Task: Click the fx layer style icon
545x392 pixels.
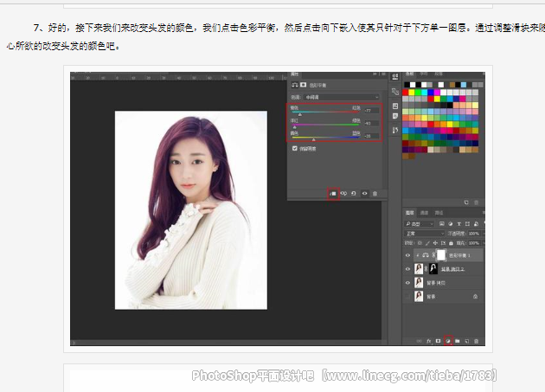Action: pyautogui.click(x=429, y=341)
